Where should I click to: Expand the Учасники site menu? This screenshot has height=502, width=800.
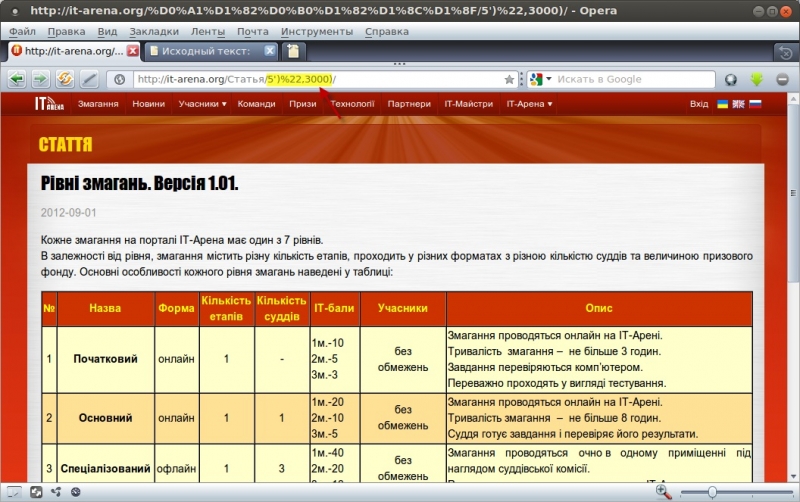[203, 104]
